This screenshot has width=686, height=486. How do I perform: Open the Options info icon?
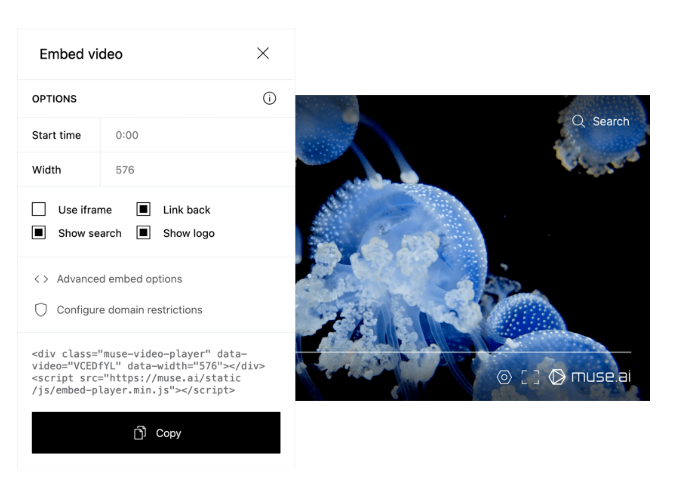pos(269,98)
